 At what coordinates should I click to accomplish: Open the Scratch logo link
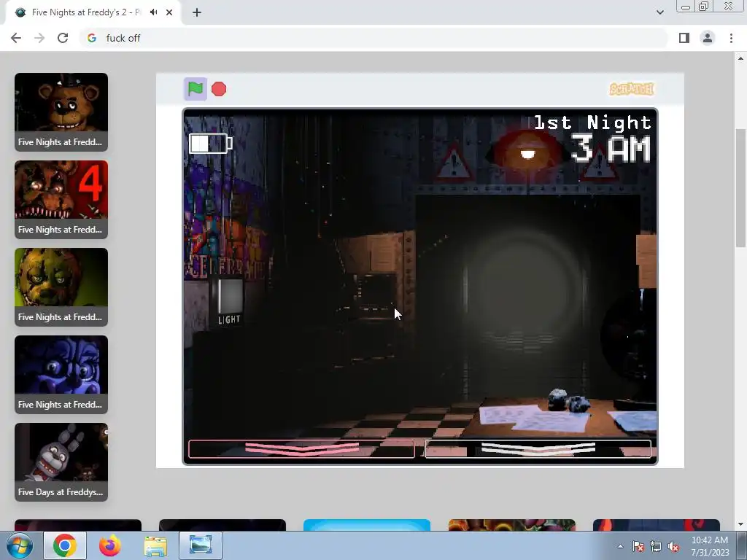tap(632, 89)
